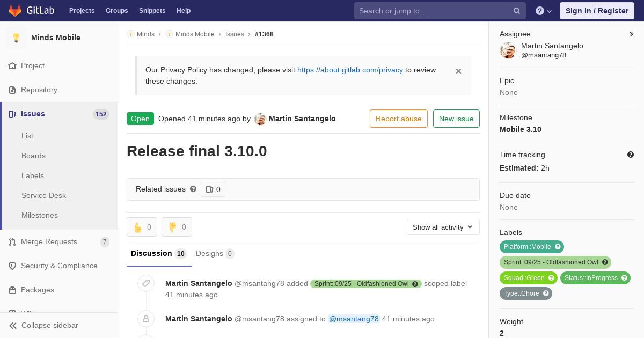The image size is (644, 338).
Task: Open the Show all activity dropdown
Action: click(x=443, y=227)
